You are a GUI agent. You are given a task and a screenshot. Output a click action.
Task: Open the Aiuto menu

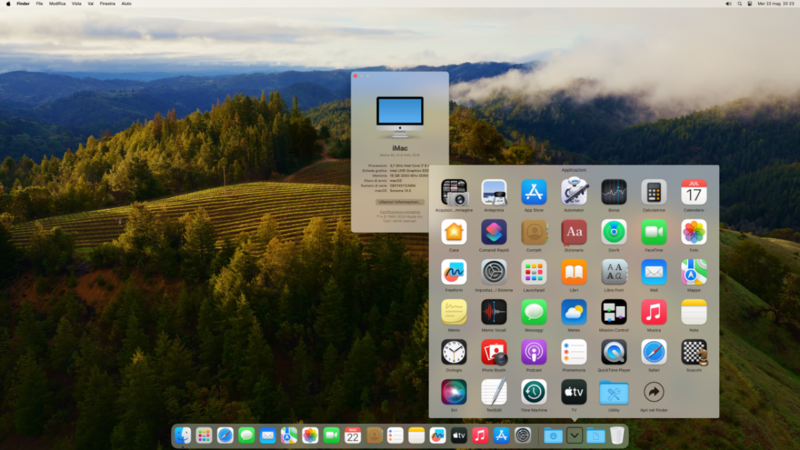coord(127,4)
